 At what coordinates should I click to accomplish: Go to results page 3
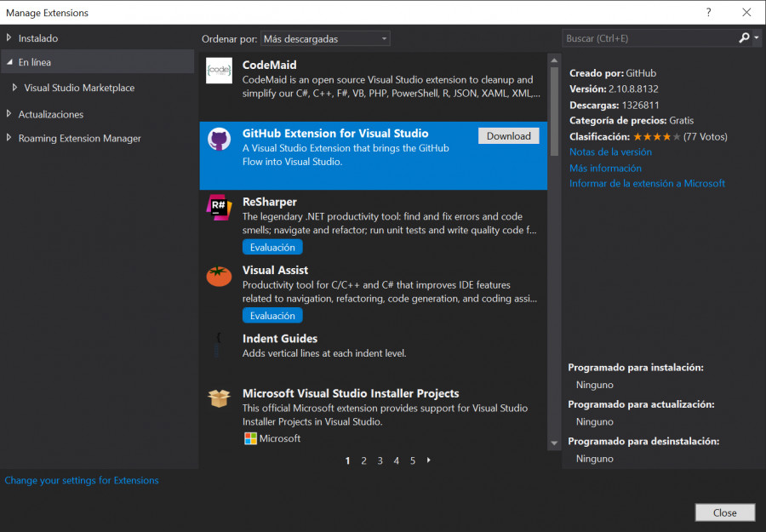pyautogui.click(x=380, y=460)
